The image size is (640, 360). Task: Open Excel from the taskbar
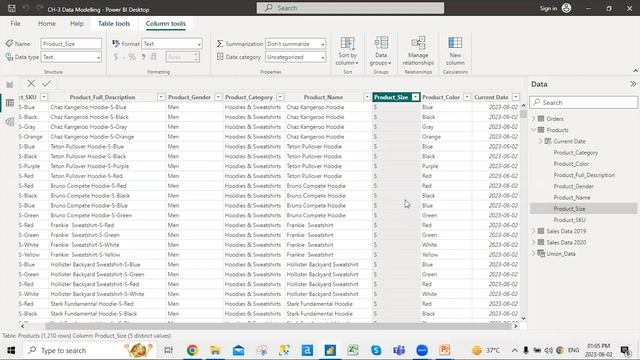coord(353,350)
